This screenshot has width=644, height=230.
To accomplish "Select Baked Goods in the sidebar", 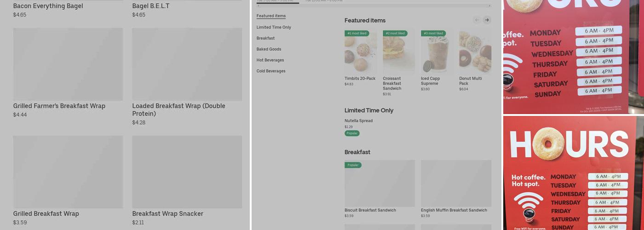I will [x=269, y=49].
